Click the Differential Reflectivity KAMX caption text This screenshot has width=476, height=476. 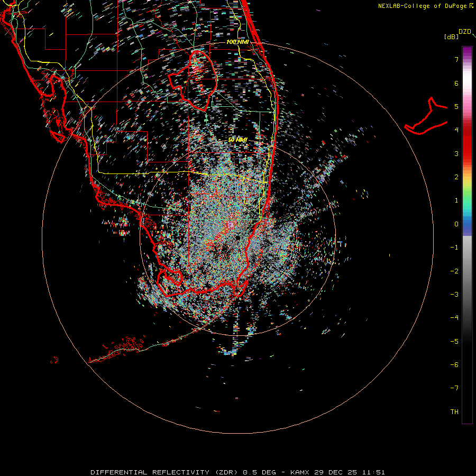click(x=237, y=472)
